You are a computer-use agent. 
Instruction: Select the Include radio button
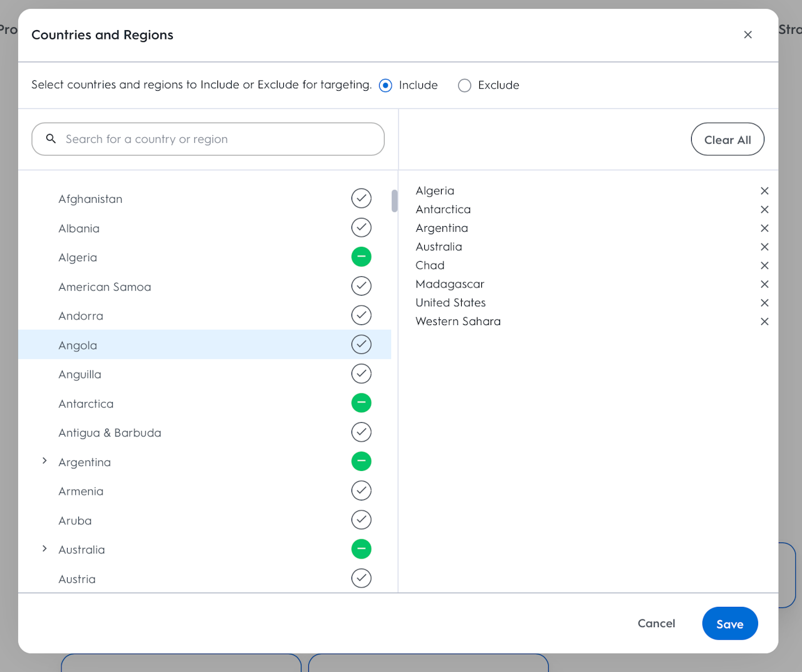386,85
